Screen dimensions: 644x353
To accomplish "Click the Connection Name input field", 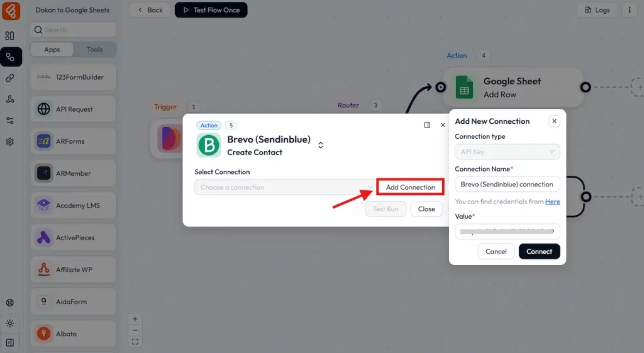I will click(x=507, y=184).
